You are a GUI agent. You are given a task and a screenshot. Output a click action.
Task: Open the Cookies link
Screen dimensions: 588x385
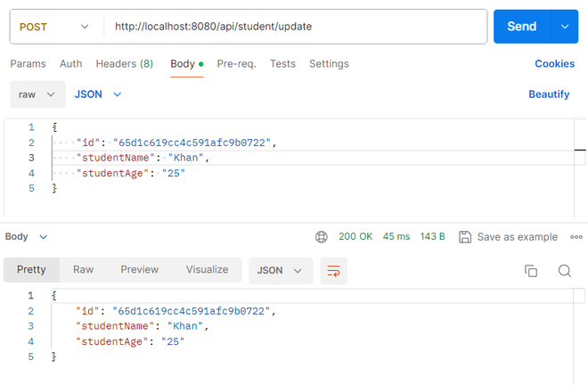[554, 64]
